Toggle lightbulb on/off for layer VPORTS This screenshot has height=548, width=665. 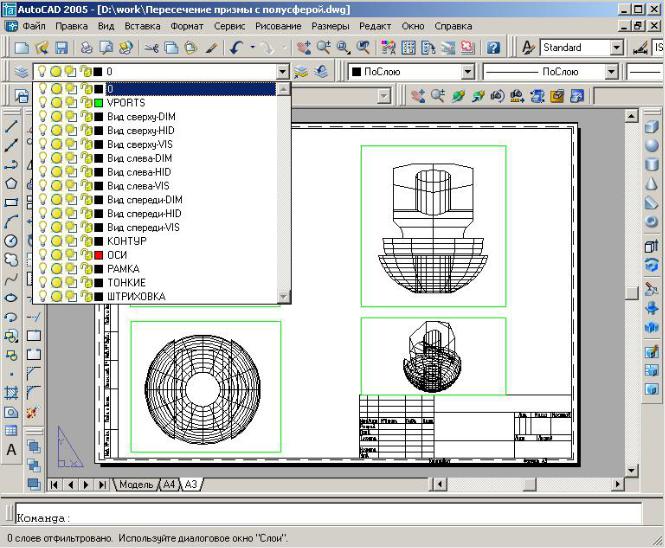point(42,102)
